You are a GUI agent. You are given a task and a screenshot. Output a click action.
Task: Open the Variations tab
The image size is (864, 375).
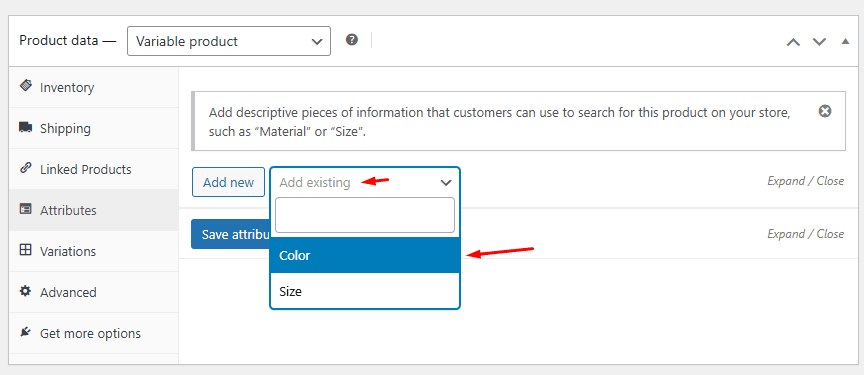coord(94,251)
